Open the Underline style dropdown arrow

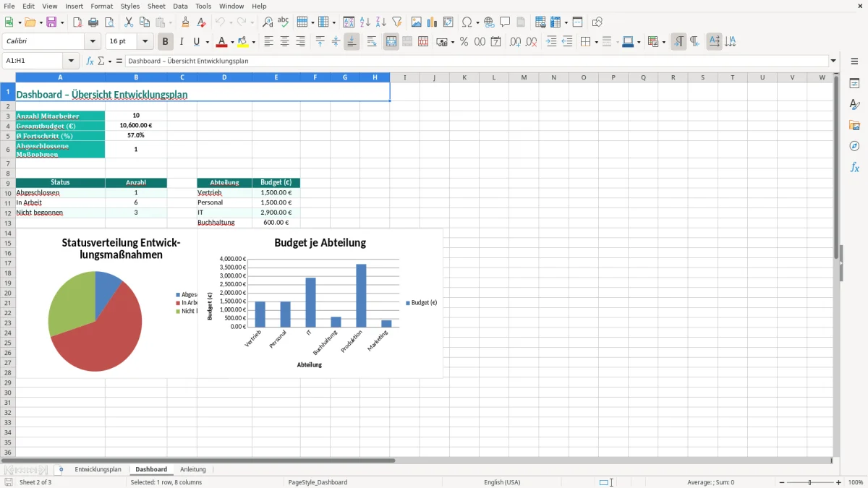coord(207,42)
